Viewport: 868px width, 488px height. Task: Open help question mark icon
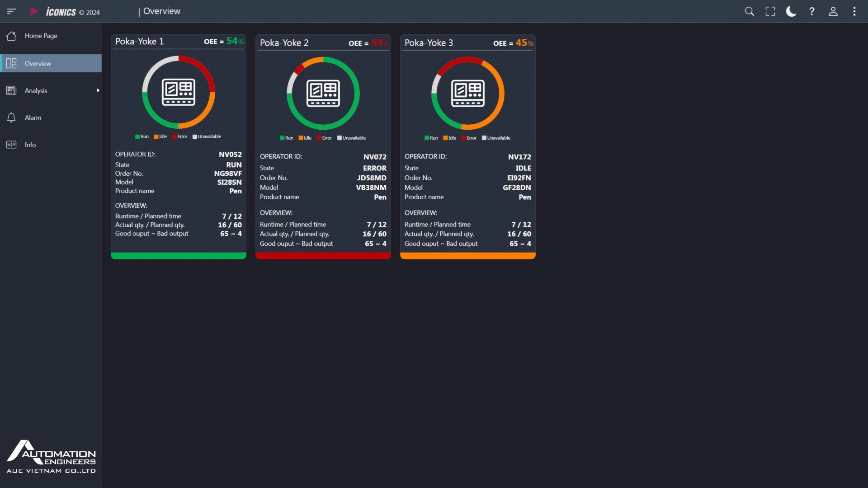812,11
